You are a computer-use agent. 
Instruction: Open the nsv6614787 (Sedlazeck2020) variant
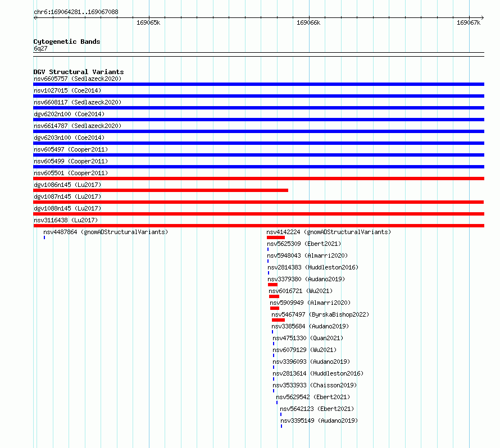click(78, 126)
